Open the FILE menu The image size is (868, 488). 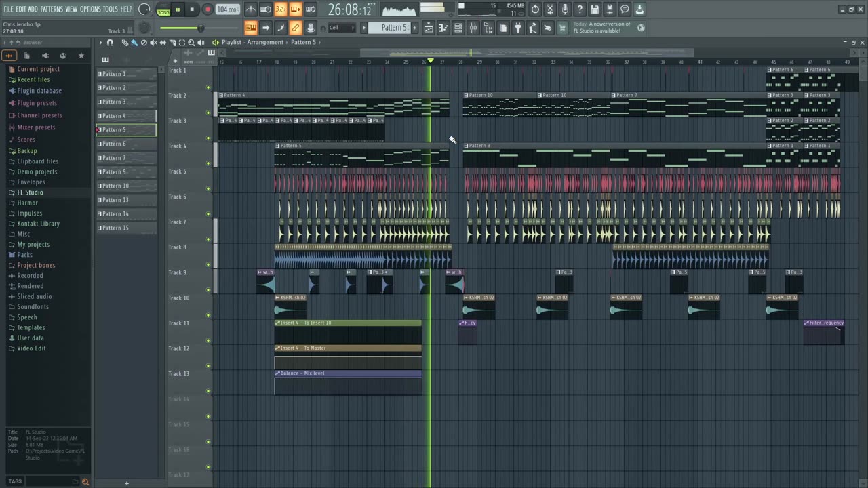click(8, 9)
